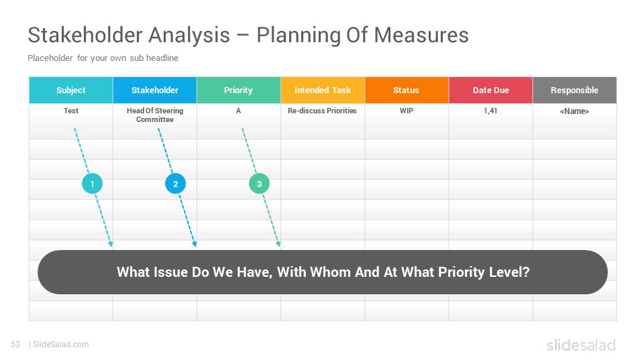
Task: Select the 'Test' subject cell
Action: (71, 121)
